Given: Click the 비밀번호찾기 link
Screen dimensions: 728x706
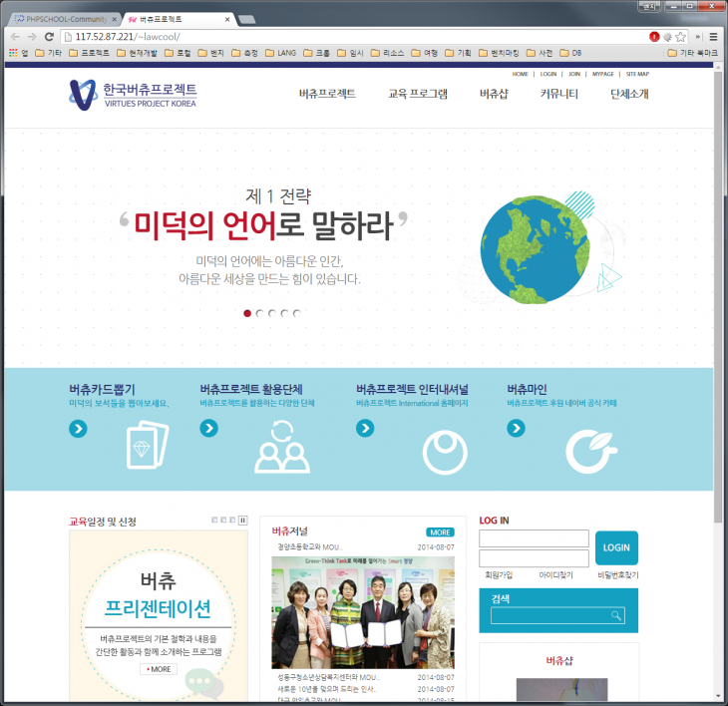Looking at the screenshot, I should (x=618, y=575).
